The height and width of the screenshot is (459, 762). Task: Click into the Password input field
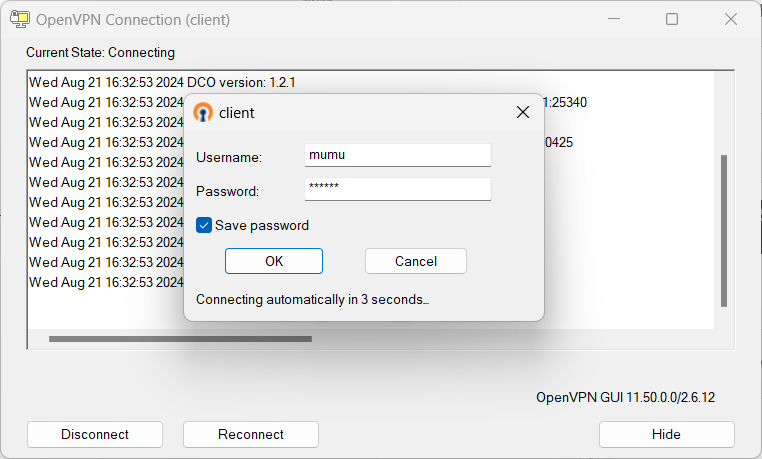pyautogui.click(x=397, y=190)
